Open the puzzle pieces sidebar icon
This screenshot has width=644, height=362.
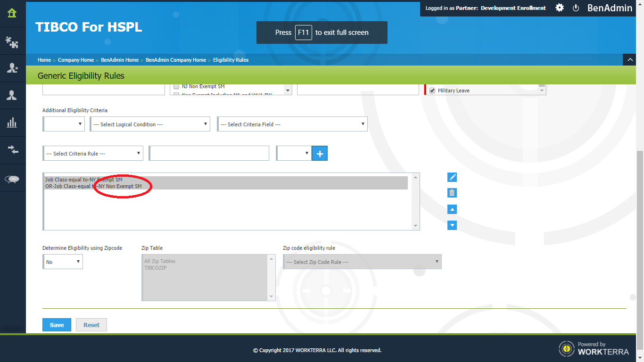[12, 42]
